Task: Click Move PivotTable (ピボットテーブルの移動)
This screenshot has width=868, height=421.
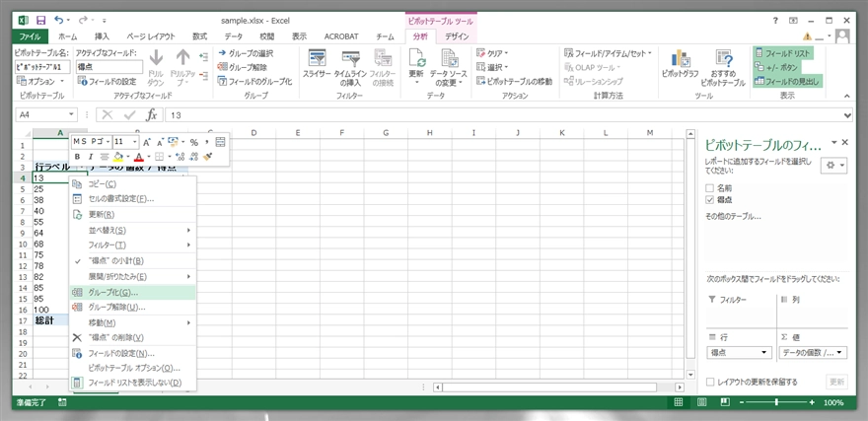Action: 514,81
